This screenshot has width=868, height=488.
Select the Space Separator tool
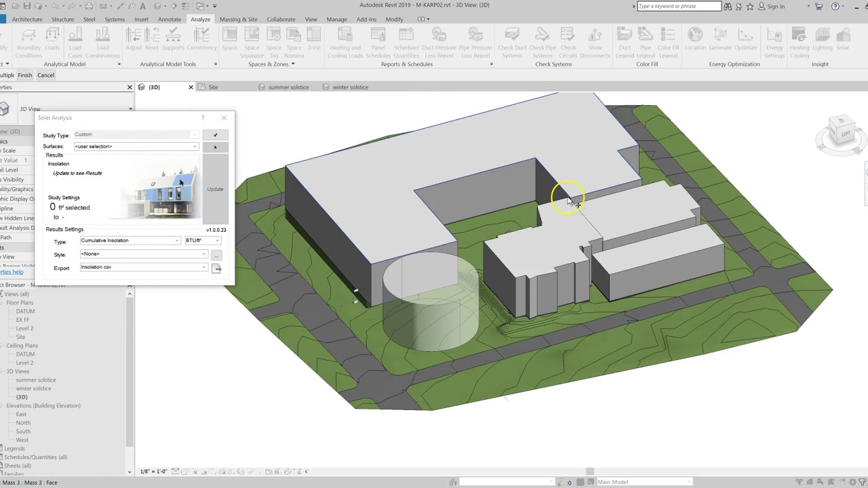252,42
